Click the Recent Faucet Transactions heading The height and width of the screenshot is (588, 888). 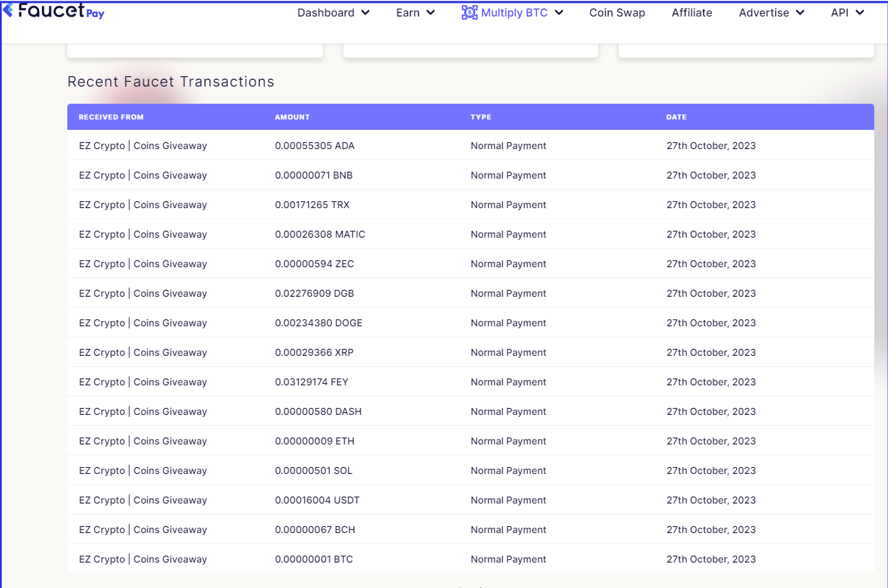pyautogui.click(x=171, y=82)
